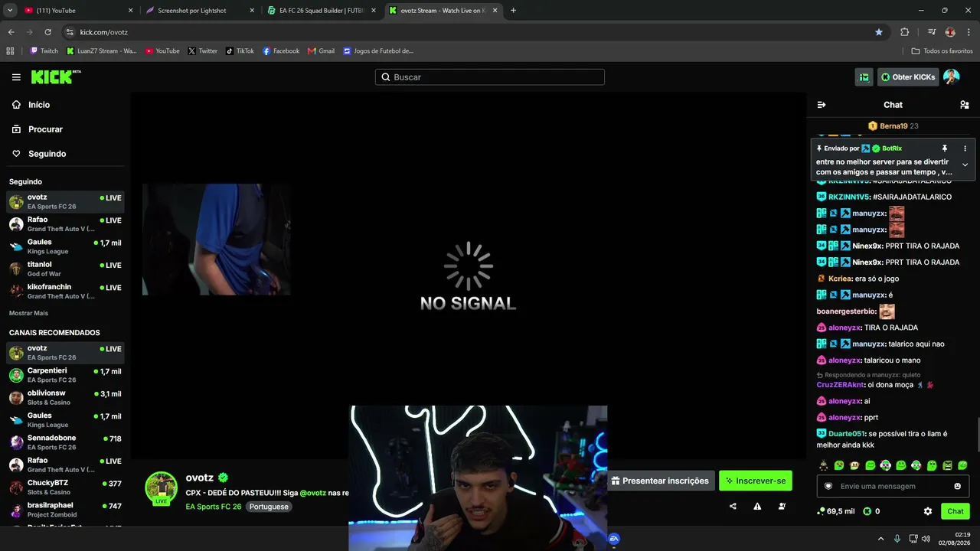Screen dimensions: 980x551
Task: Open pinned message three-dot options
Action: click(x=965, y=148)
